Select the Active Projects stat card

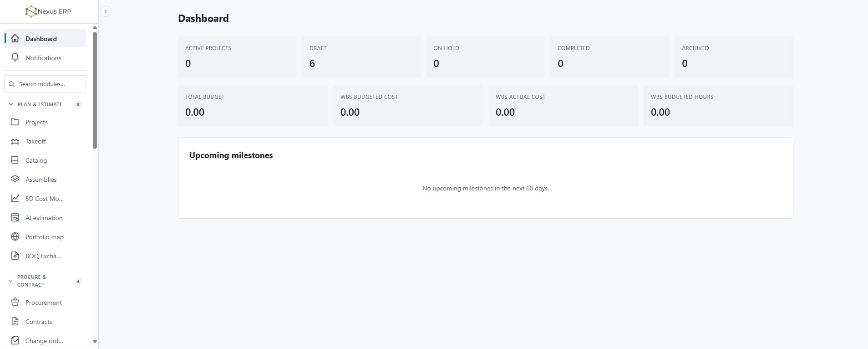[x=237, y=57]
